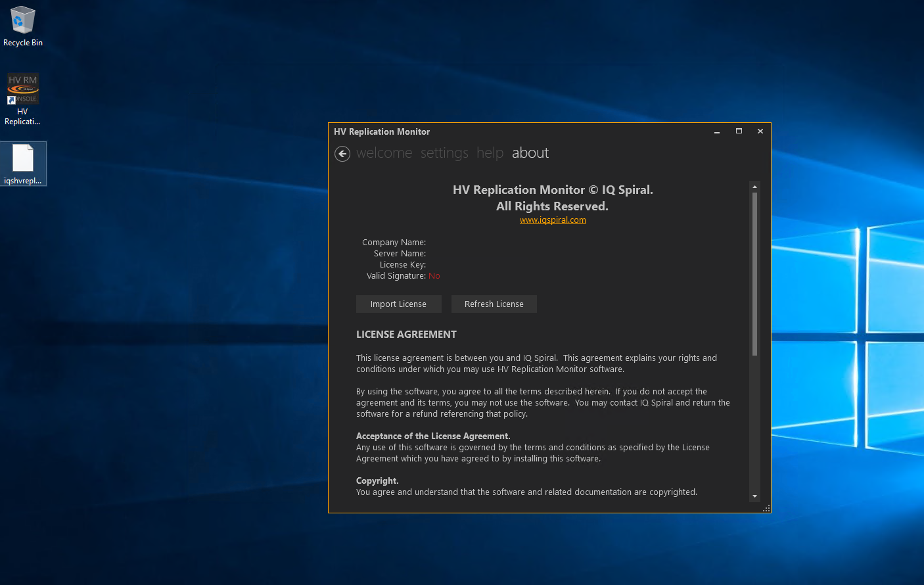Click 'HV Replication Monitor © IQ Spiral.' heading
The height and width of the screenshot is (585, 924).
[553, 190]
